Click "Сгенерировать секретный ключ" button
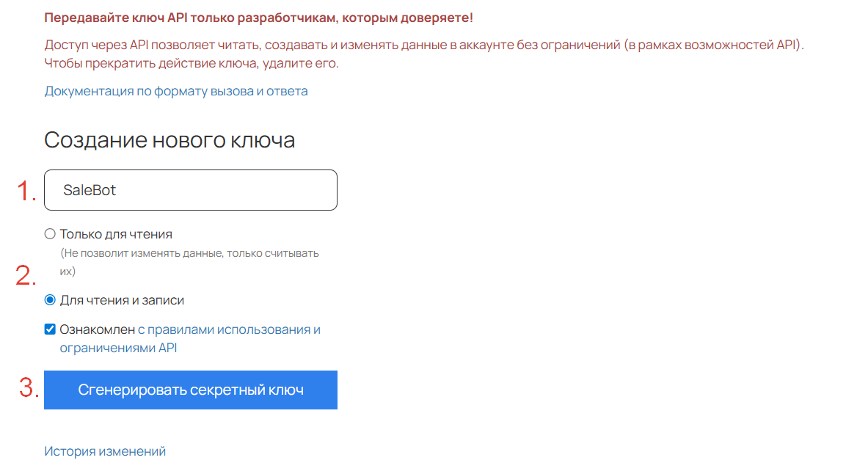This screenshot has height=474, width=868. [190, 390]
